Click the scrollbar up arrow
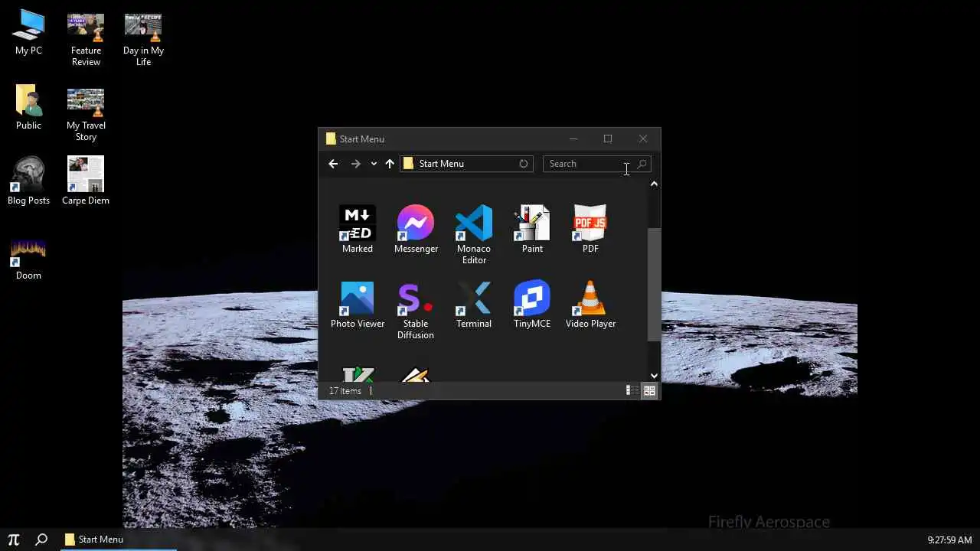980x551 pixels. pos(654,184)
